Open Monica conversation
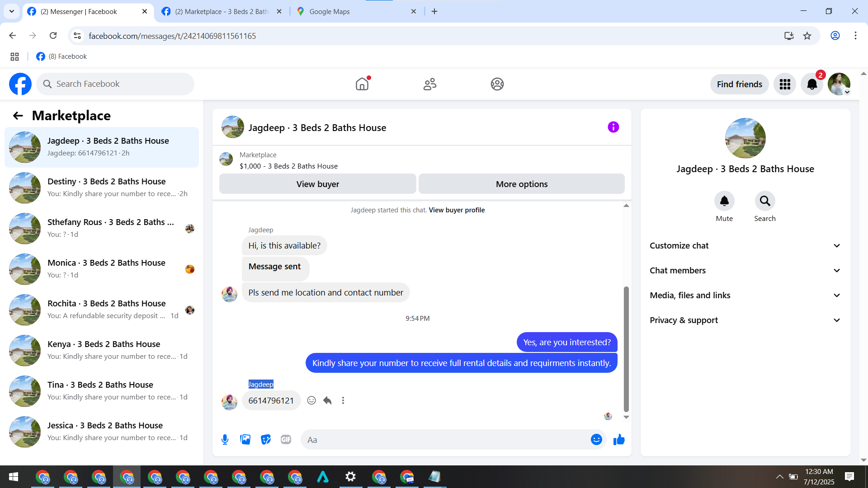868x488 pixels. pos(102,269)
